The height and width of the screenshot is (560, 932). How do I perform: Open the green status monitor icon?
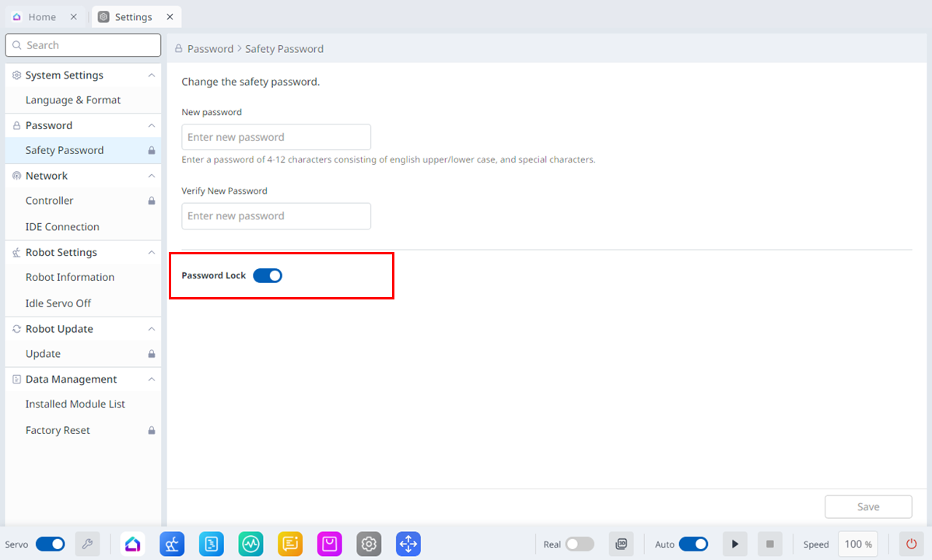click(251, 544)
